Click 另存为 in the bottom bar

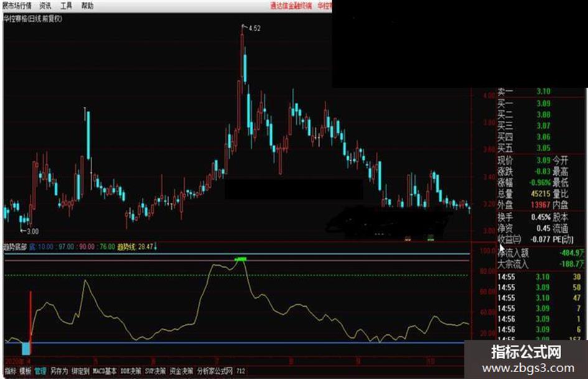[x=59, y=371]
